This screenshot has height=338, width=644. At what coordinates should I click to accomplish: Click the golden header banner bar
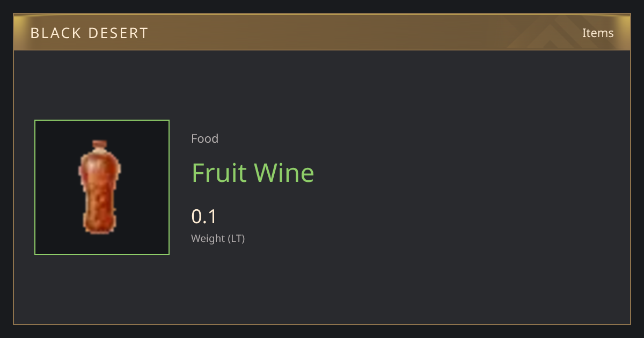click(322, 32)
